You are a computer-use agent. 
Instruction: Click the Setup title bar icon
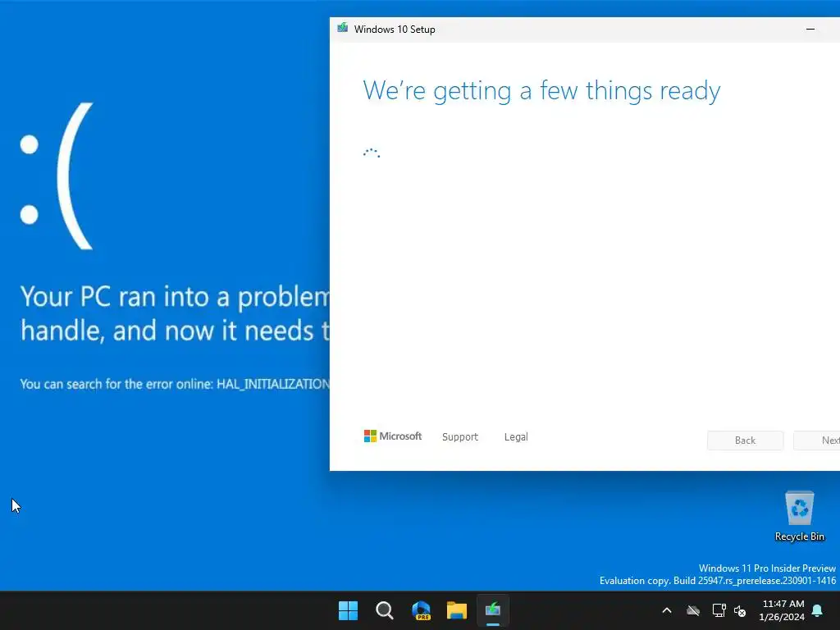tap(343, 28)
